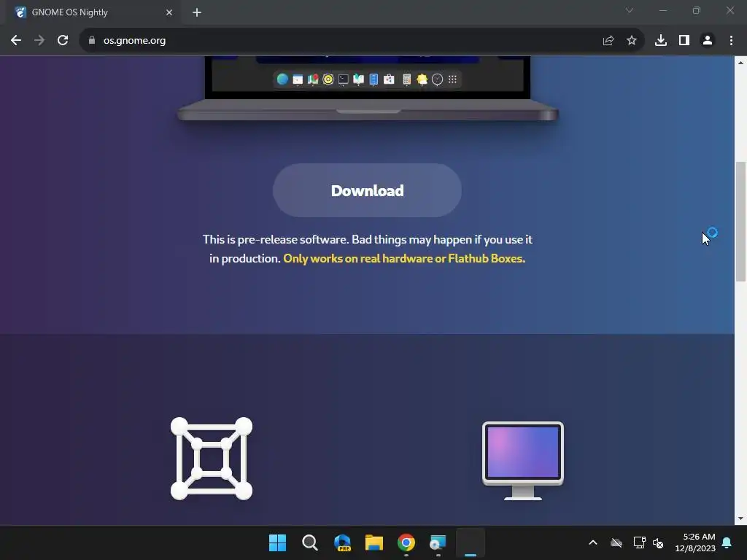Click 'This is pre-release software' text

pyautogui.click(x=276, y=239)
